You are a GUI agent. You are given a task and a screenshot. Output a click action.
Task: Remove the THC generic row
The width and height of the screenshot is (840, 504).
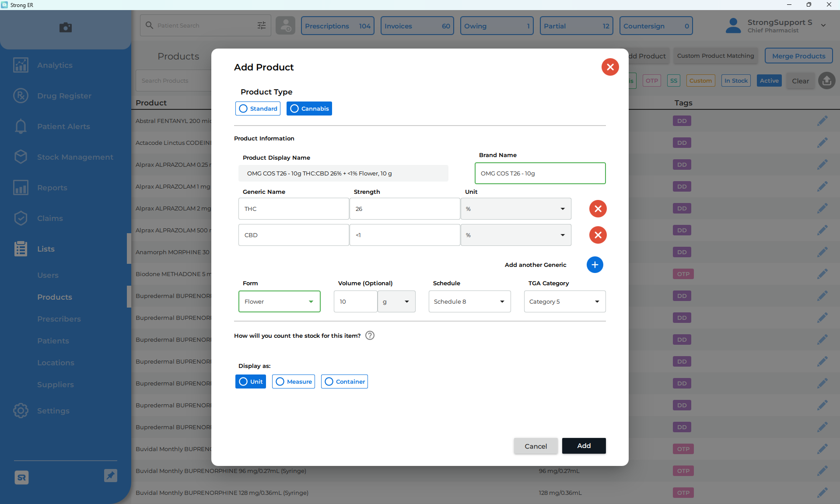click(x=598, y=209)
